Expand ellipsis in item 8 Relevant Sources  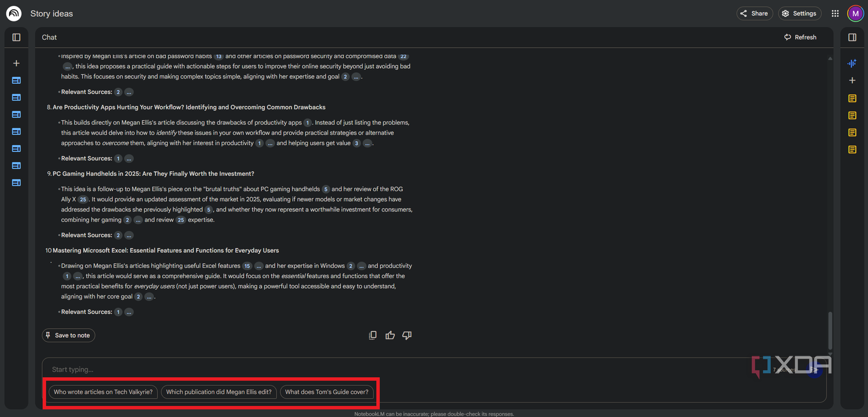[129, 158]
